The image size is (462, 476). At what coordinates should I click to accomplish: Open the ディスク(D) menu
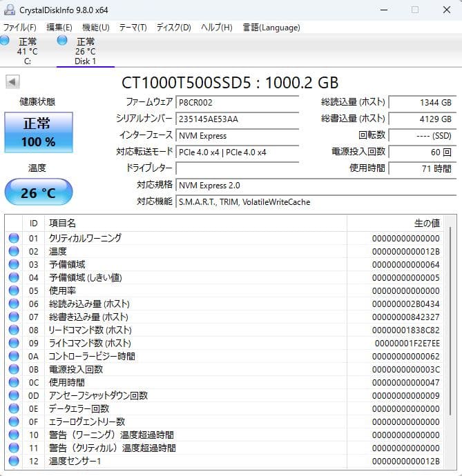[x=173, y=28]
